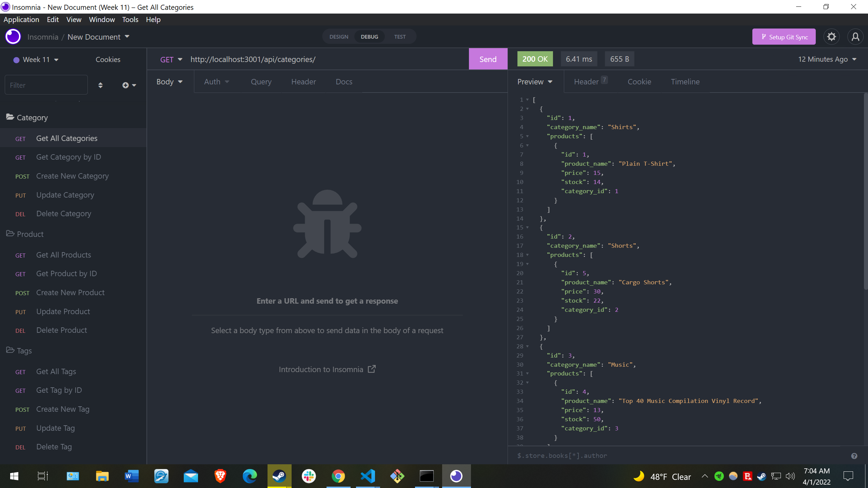Select the Get All Products request
The width and height of the screenshot is (868, 488).
[x=63, y=255]
